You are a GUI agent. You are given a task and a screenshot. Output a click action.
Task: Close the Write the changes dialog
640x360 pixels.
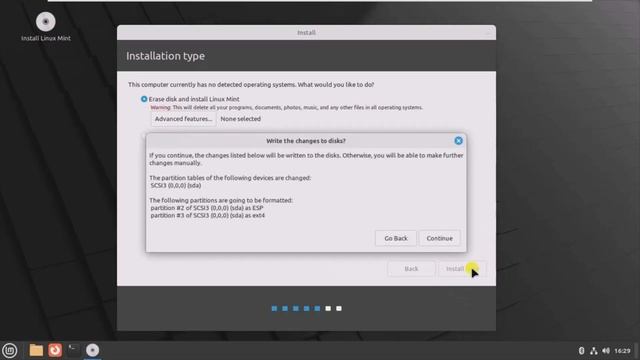pos(458,141)
